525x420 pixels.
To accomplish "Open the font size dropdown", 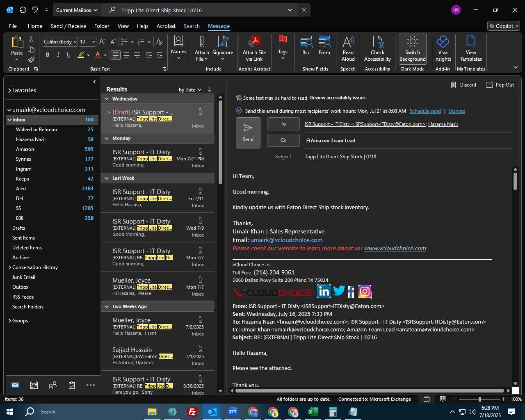I will point(94,42).
